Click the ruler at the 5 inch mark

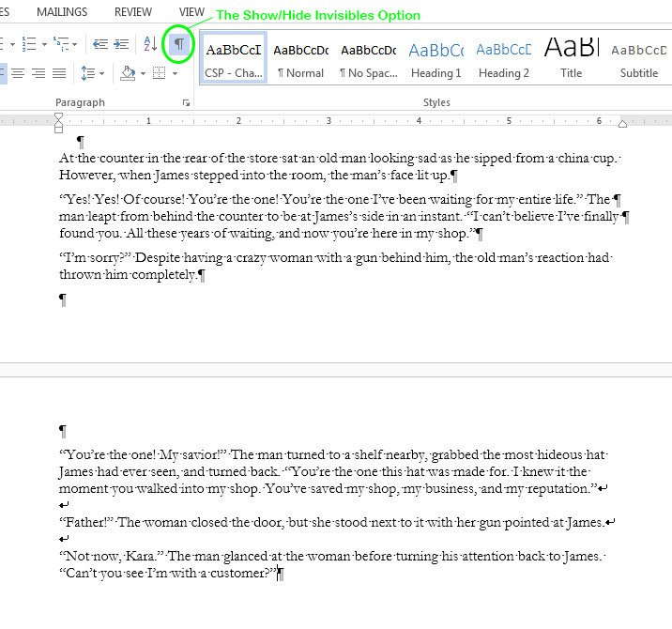(x=509, y=121)
